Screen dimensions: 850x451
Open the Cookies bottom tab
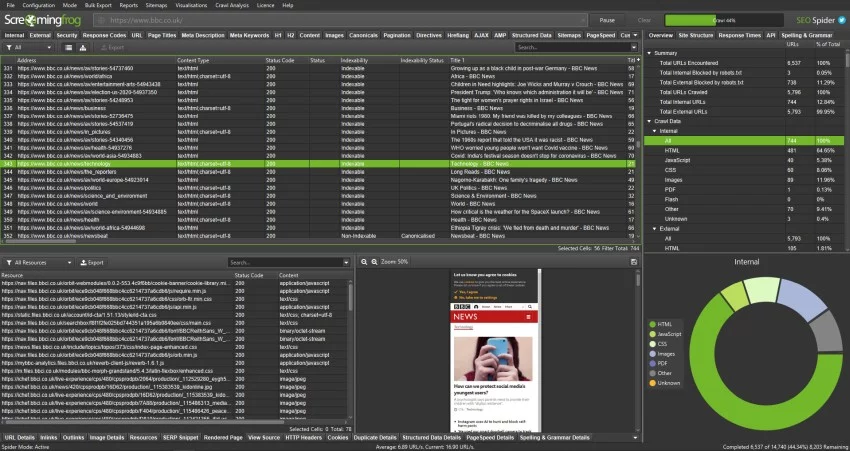click(337, 437)
